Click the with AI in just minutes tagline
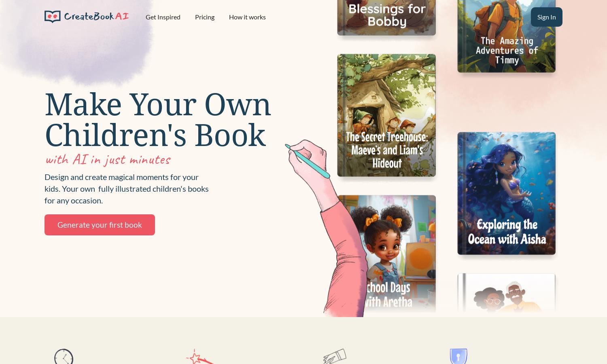 pyautogui.click(x=108, y=159)
